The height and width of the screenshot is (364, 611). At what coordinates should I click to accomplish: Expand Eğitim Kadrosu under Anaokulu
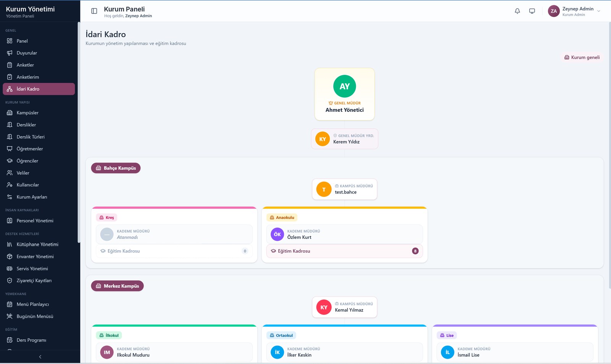pyautogui.click(x=344, y=251)
